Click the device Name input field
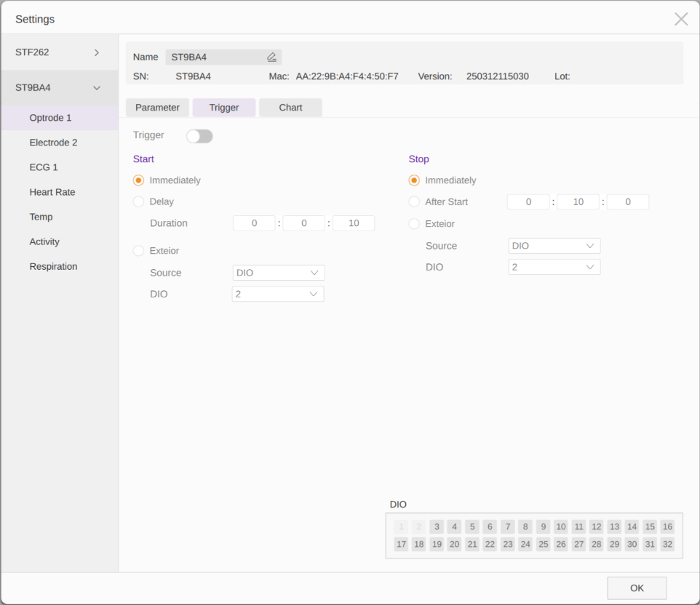 tap(223, 57)
